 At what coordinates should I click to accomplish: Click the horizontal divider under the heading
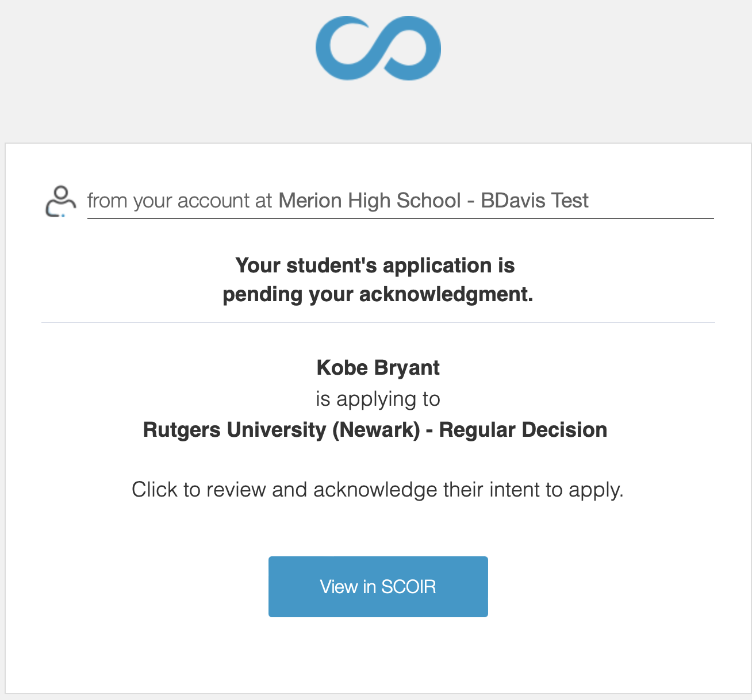pos(378,322)
